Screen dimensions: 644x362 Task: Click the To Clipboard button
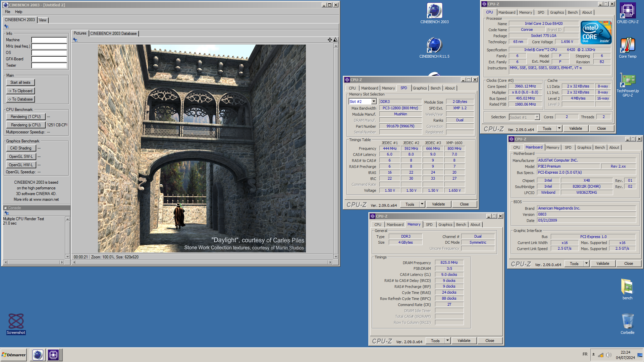tap(20, 91)
